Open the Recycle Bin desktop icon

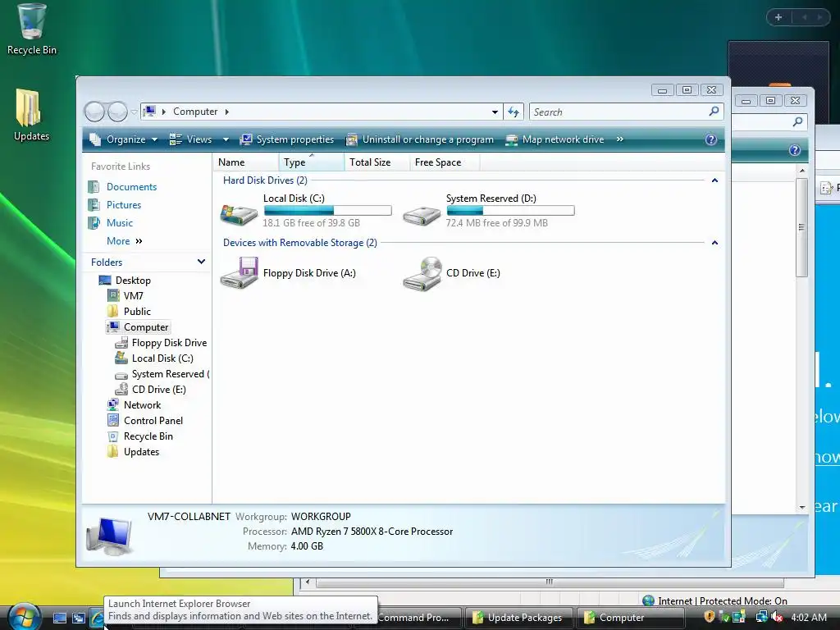[31, 29]
